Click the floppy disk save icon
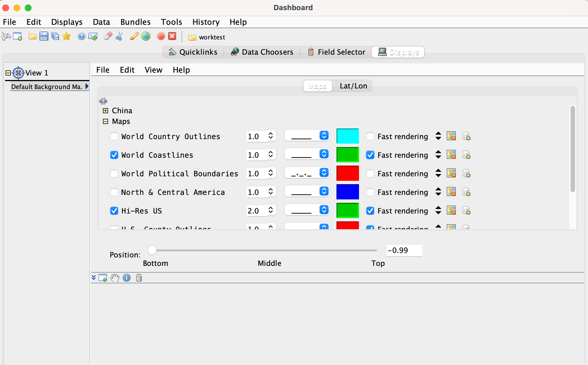 point(44,36)
